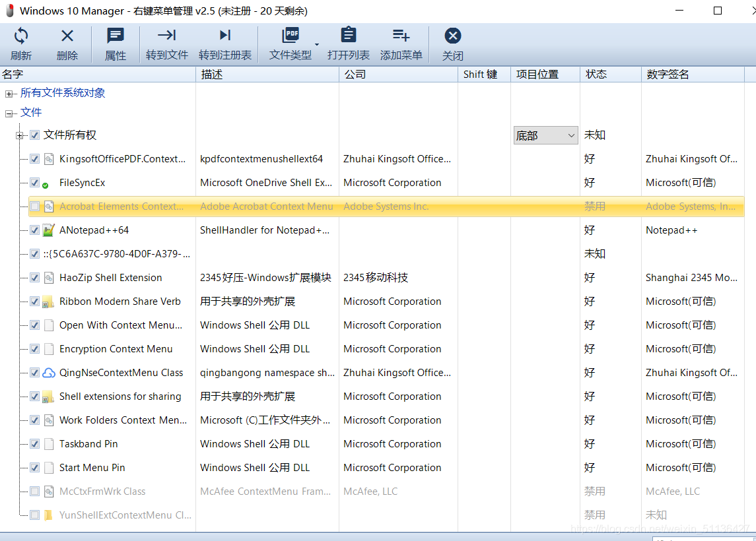The image size is (756, 541).
Task: Click the McAfee ContextMenu Fram... description
Action: (265, 492)
